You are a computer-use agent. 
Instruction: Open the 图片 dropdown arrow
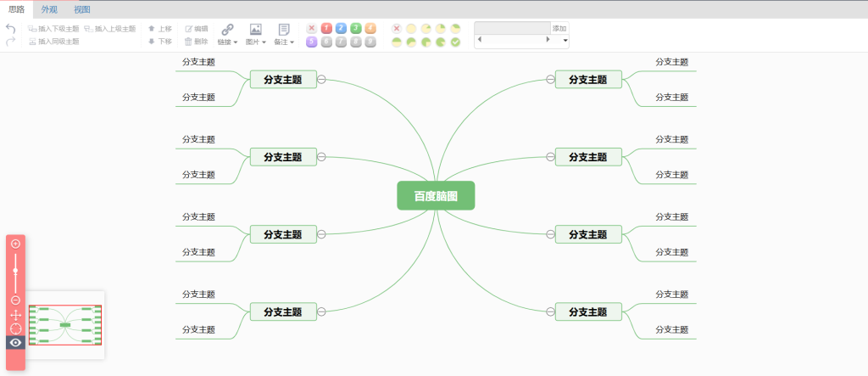(x=264, y=42)
